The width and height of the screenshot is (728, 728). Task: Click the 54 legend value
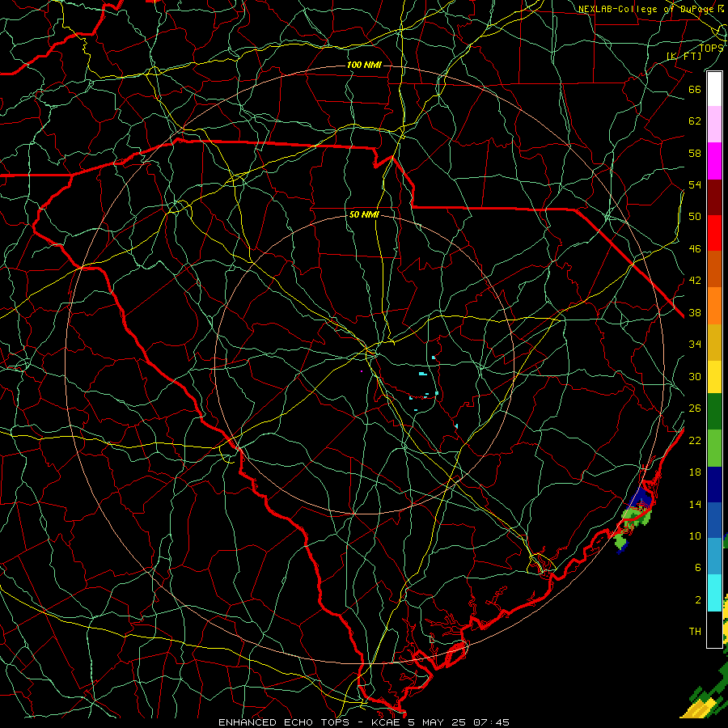695,184
